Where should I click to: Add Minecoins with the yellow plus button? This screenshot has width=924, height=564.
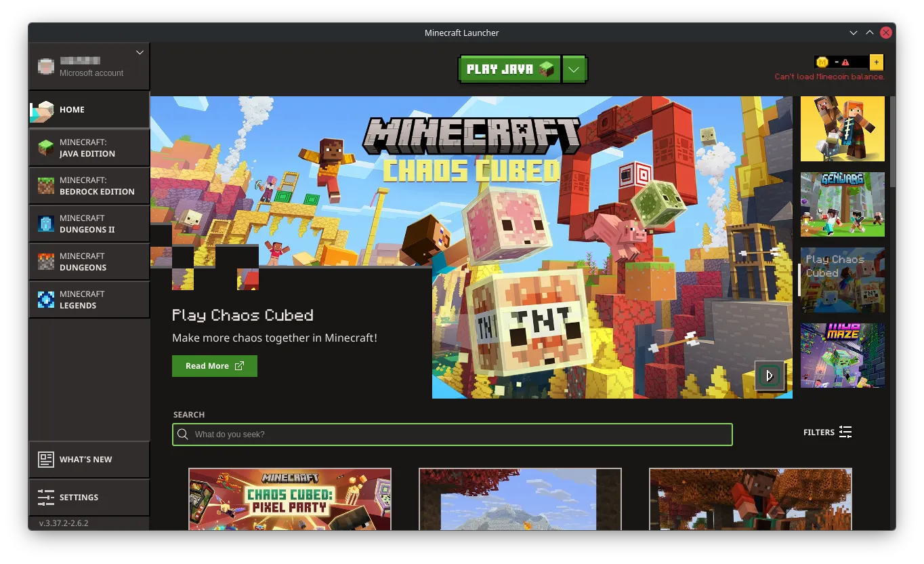pos(877,62)
